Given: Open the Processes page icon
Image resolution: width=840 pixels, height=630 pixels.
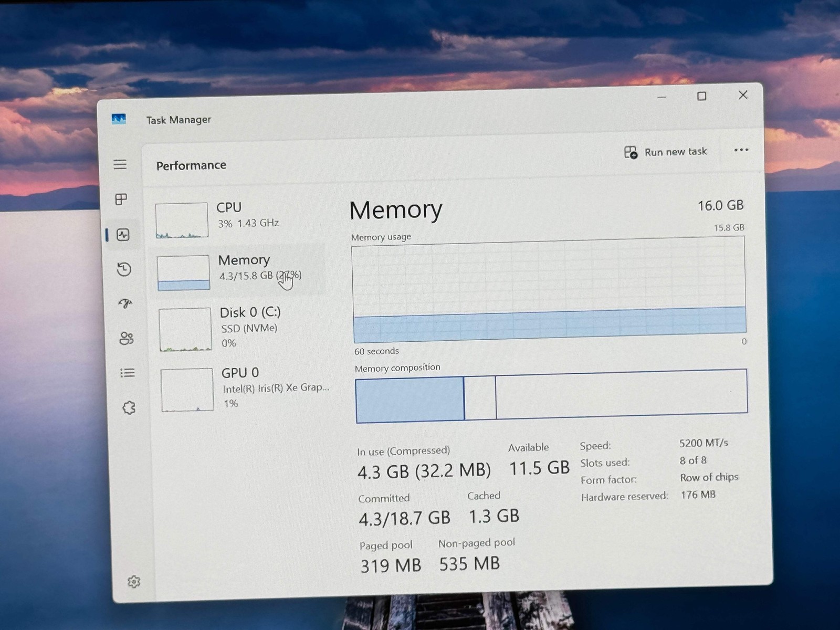Looking at the screenshot, I should point(121,199).
